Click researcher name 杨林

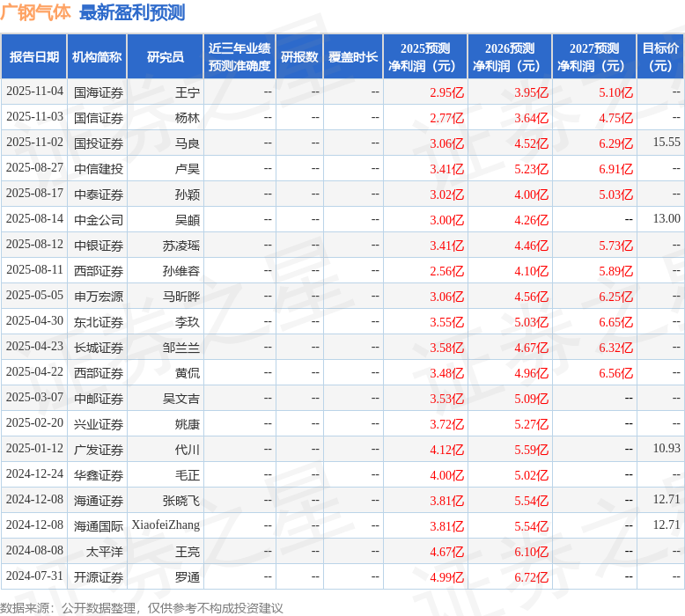(188, 118)
